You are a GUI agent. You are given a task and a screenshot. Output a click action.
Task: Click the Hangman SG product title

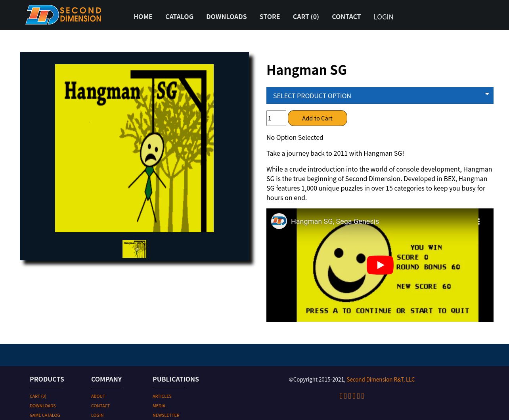306,70
